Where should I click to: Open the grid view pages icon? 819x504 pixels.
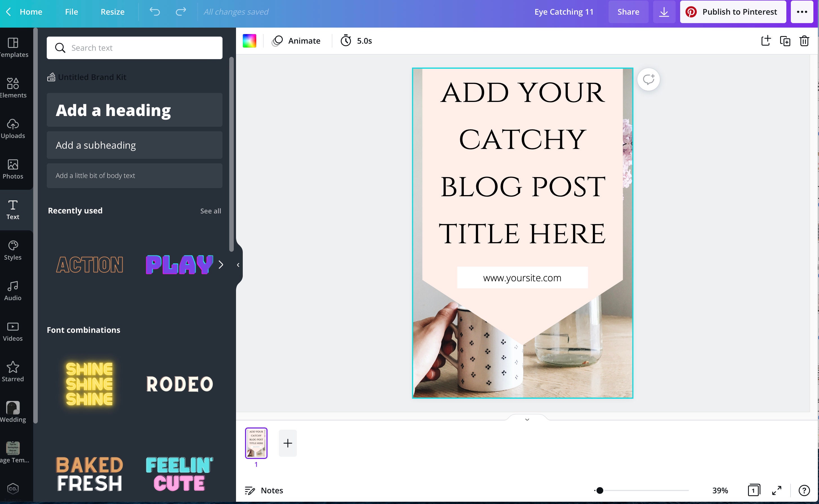click(754, 490)
